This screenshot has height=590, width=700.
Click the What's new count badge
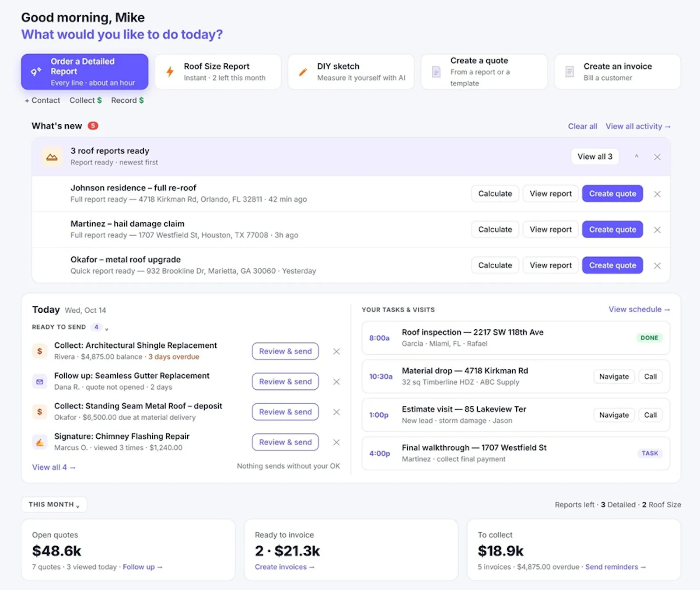coord(93,126)
